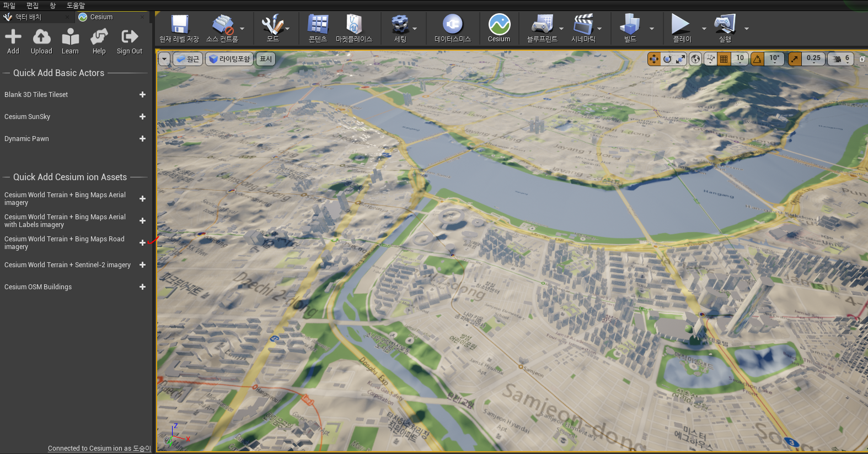Open the Show flags dropdown

pyautogui.click(x=266, y=59)
